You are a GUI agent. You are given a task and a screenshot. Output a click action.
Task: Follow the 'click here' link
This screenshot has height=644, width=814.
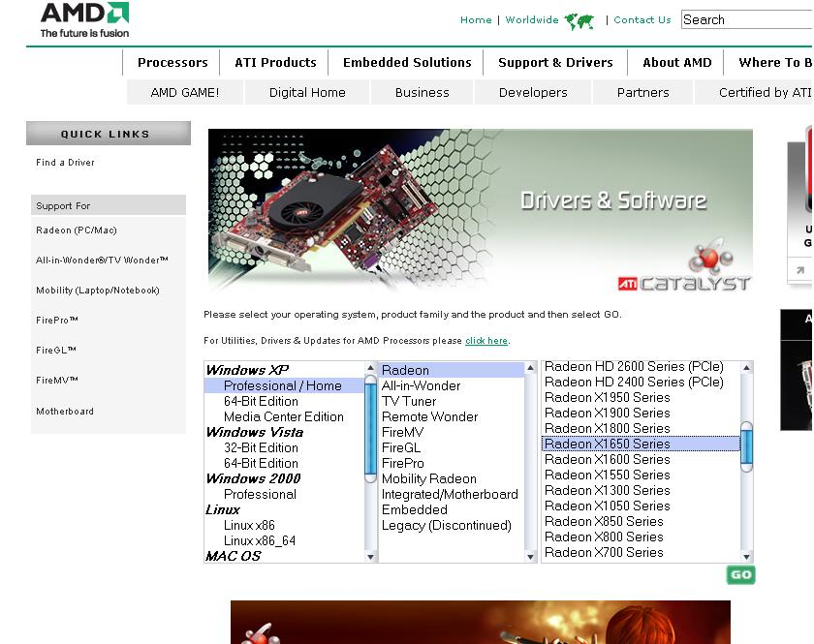click(x=486, y=341)
